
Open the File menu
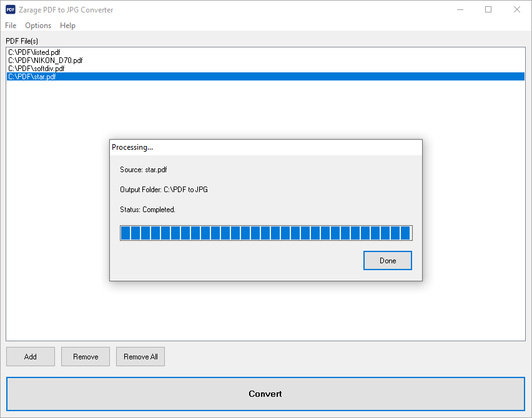(x=11, y=26)
